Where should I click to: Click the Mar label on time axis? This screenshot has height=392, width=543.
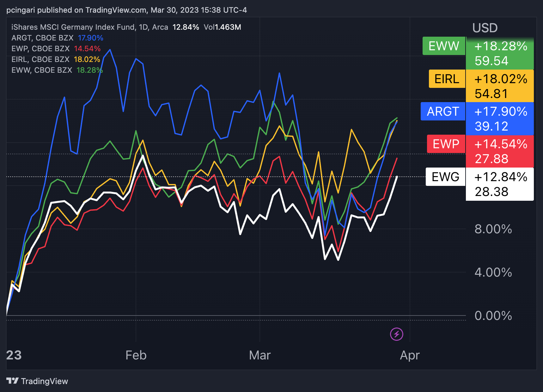coord(260,355)
